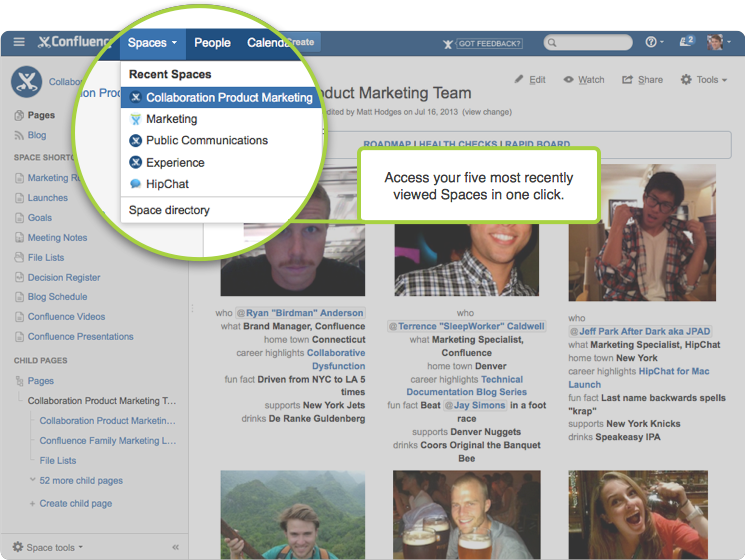
Task: Click the space logo in sidebar
Action: click(27, 82)
